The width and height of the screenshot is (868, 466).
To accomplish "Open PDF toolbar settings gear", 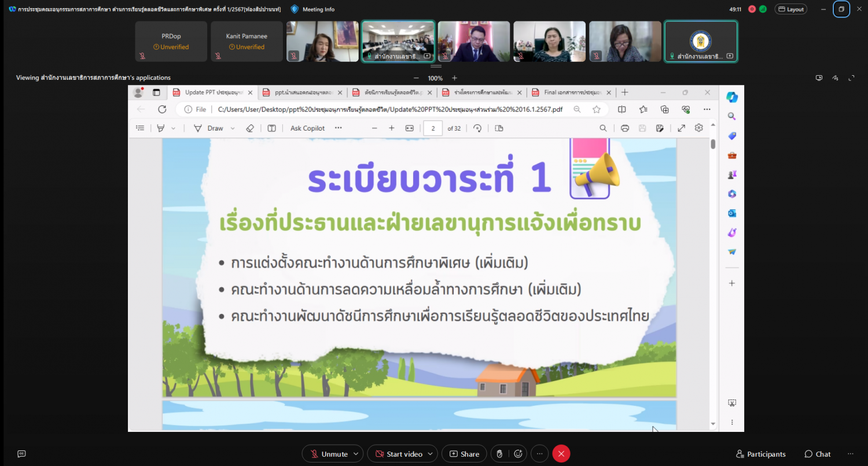I will 699,128.
